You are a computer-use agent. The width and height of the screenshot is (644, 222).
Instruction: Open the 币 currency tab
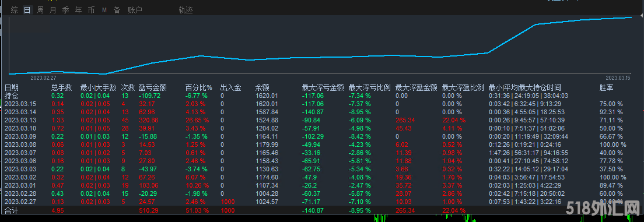91,10
